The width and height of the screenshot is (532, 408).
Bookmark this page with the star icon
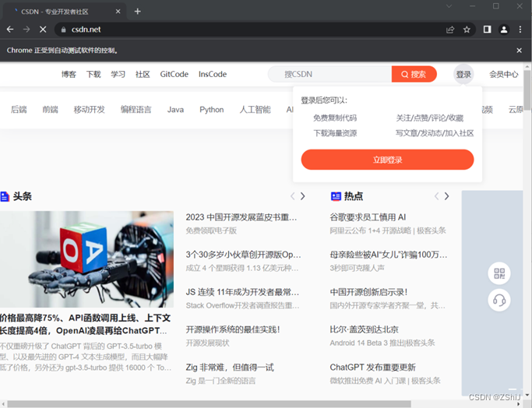click(467, 30)
